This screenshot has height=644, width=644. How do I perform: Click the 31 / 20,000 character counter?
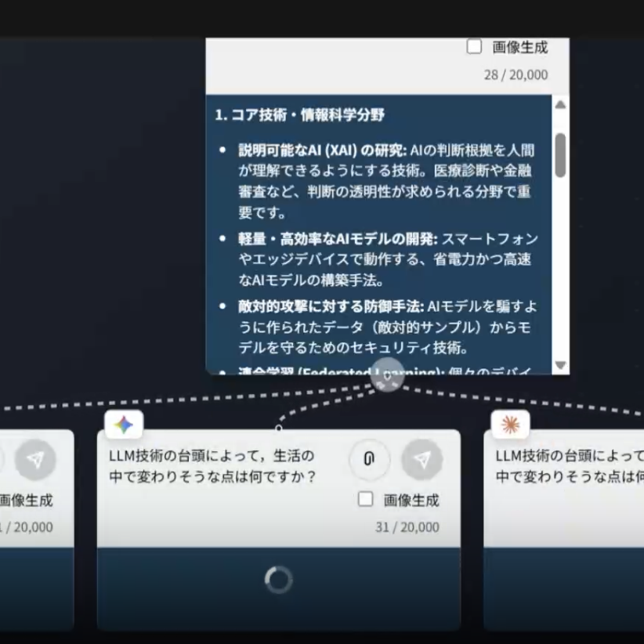point(407,527)
